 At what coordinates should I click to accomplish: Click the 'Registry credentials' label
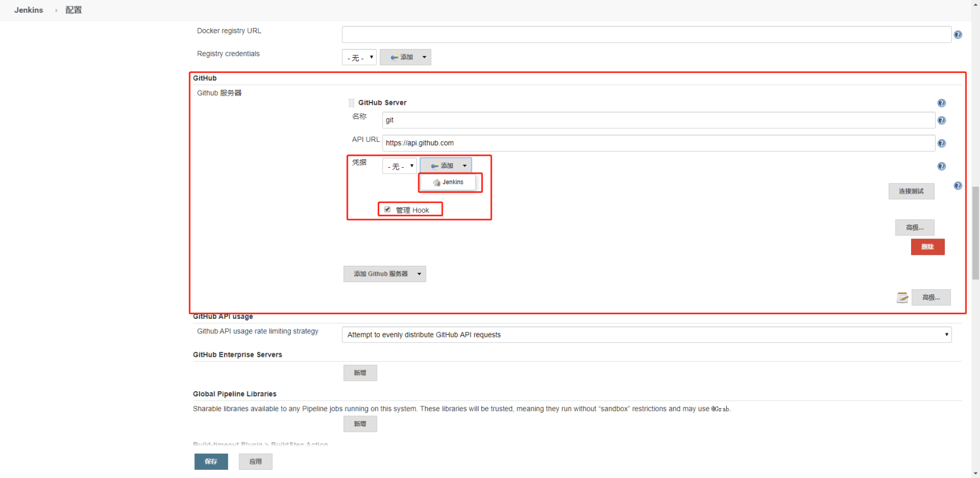tap(228, 54)
